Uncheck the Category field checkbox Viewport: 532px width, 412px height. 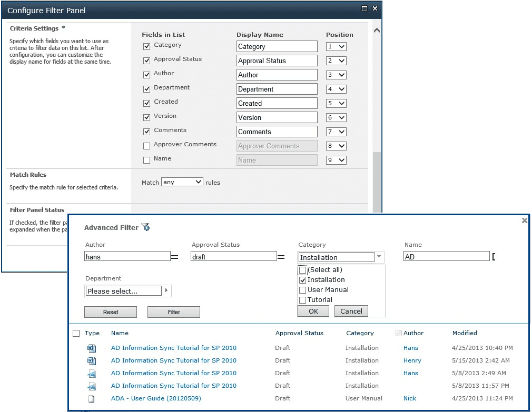146,46
